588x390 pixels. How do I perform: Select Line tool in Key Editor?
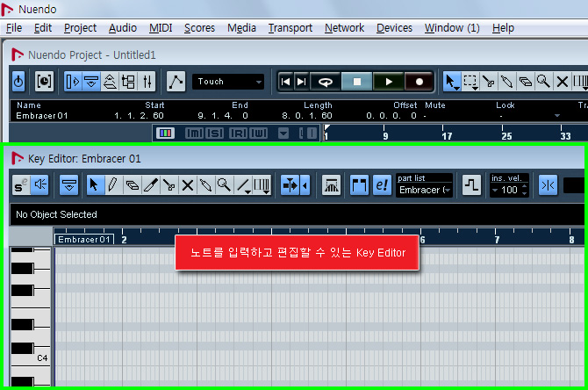[243, 185]
